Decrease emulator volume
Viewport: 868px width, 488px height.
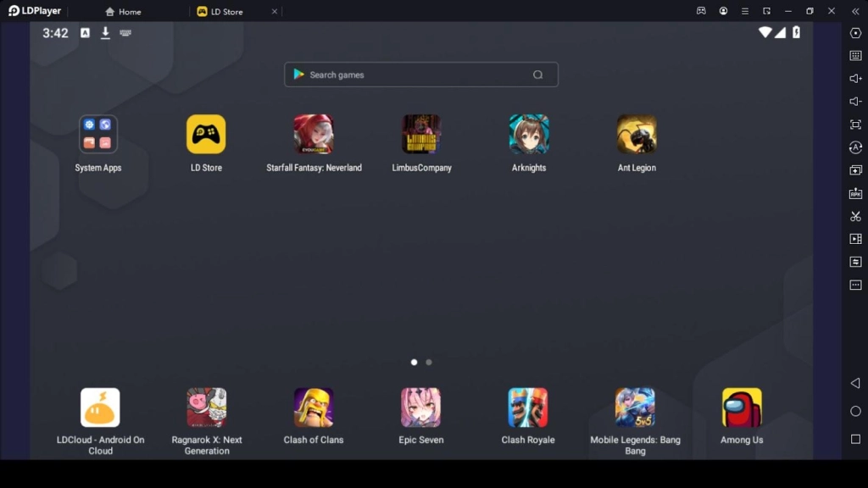855,102
